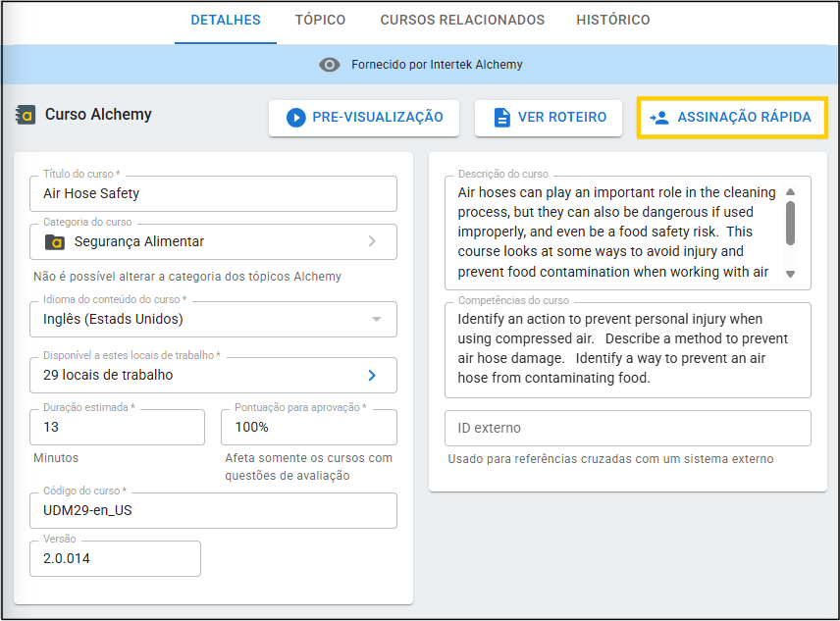Open the 29 locais de trabalho chevron
Image resolution: width=840 pixels, height=621 pixels.
(372, 376)
